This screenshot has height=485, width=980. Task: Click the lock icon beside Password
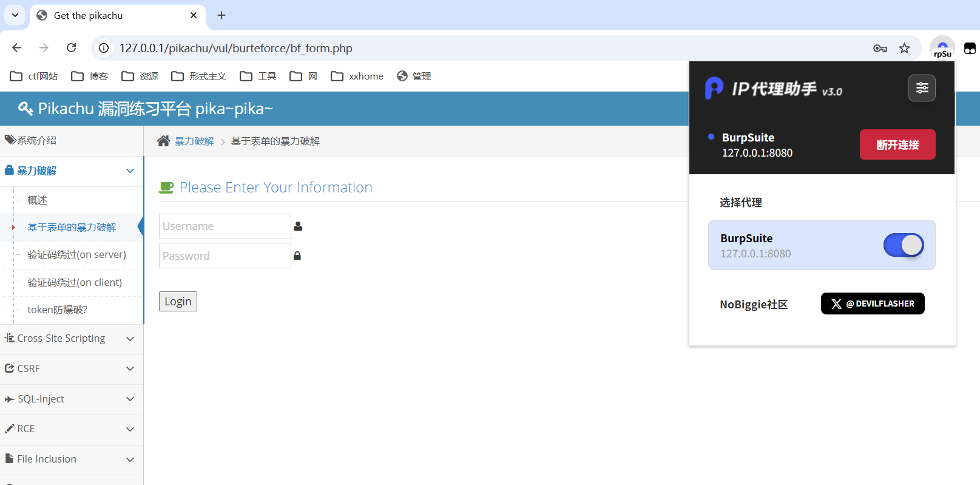click(x=297, y=256)
